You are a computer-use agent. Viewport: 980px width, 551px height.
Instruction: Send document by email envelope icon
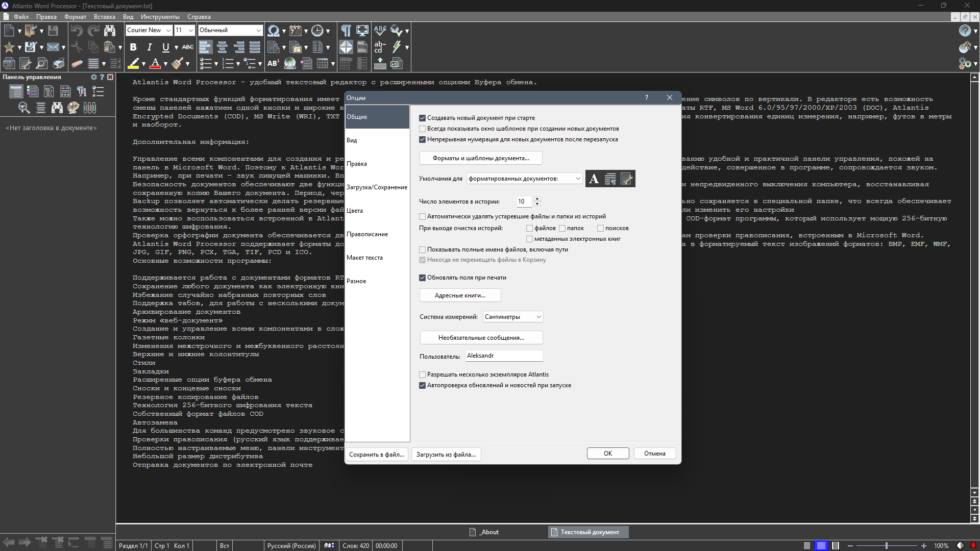pyautogui.click(x=53, y=47)
